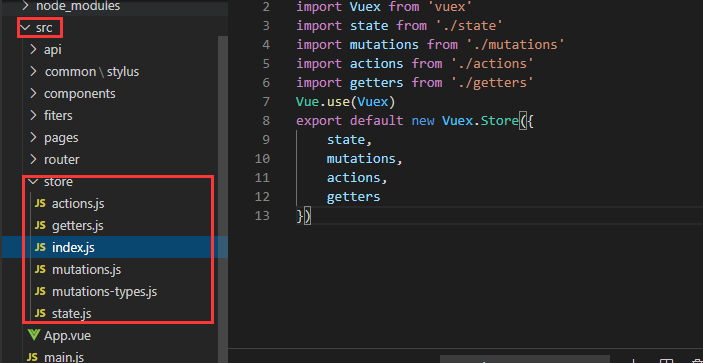The height and width of the screenshot is (363, 703).
Task: Open main.js file
Action: 64,358
